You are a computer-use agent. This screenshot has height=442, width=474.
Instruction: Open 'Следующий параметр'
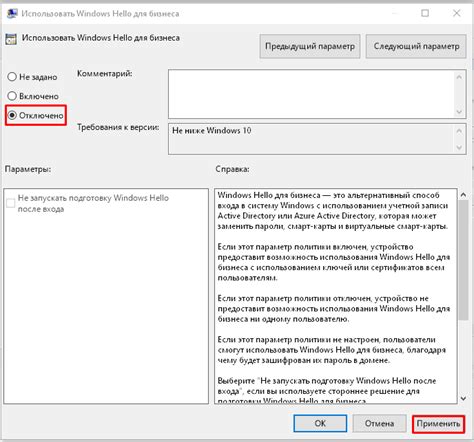tap(416, 46)
